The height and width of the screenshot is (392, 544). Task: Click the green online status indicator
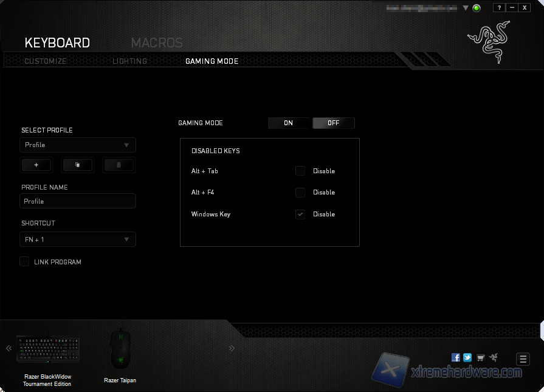click(x=477, y=8)
